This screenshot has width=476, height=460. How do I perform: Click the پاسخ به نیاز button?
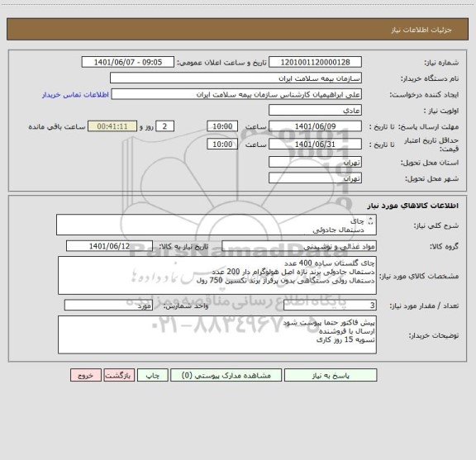[331, 375]
